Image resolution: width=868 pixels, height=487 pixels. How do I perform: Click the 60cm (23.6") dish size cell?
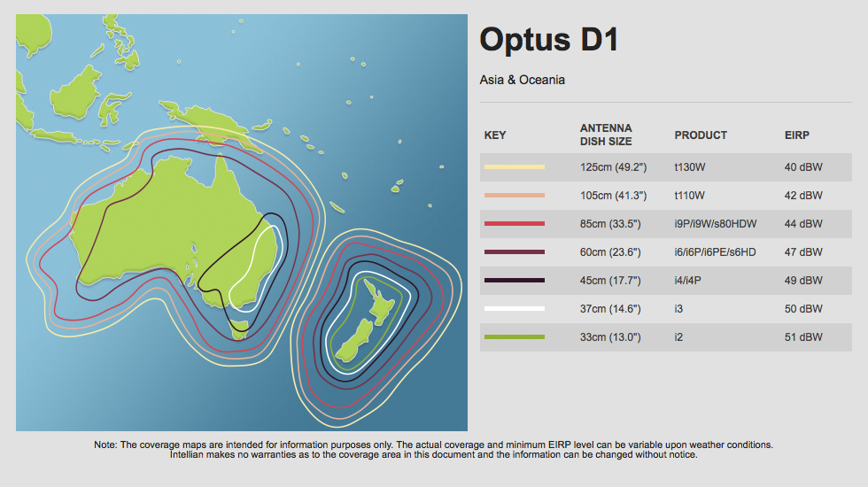click(x=612, y=252)
